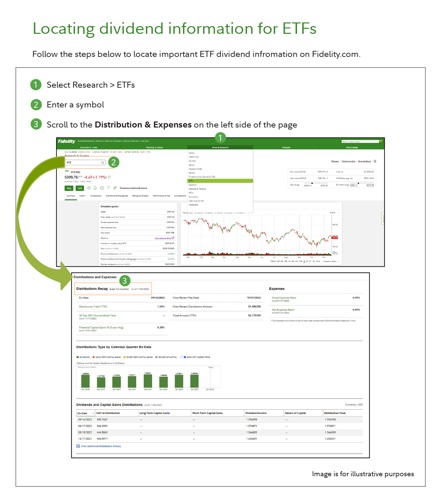Click the funnel filter icon in quote toolbar
The image size is (442, 504).
click(108, 188)
